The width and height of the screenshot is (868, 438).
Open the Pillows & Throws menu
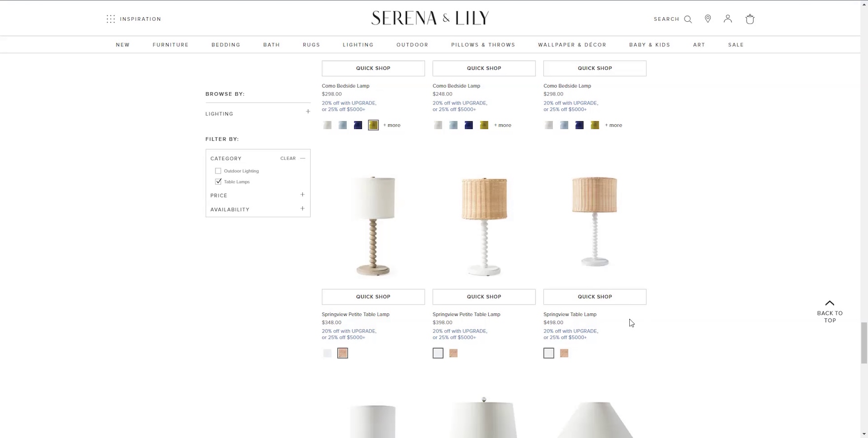click(483, 45)
